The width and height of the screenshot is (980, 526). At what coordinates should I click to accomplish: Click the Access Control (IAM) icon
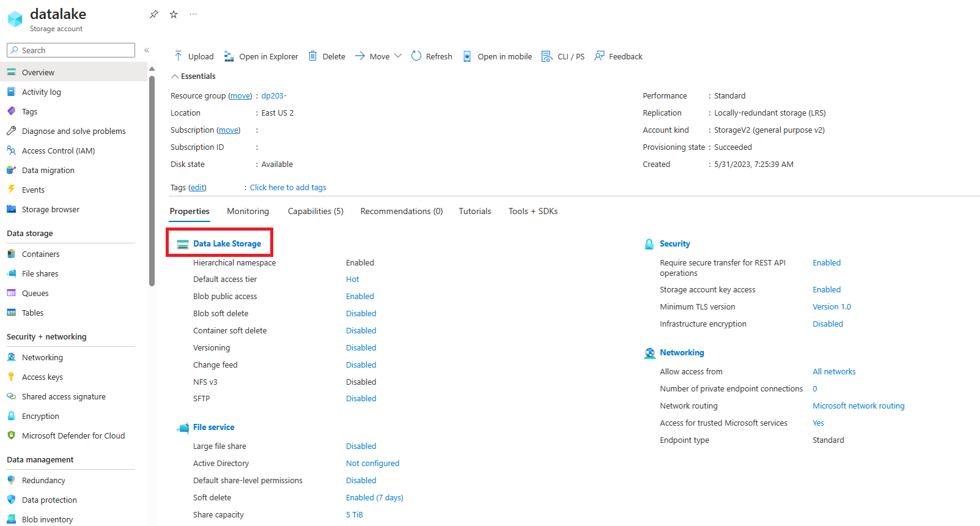pos(11,150)
